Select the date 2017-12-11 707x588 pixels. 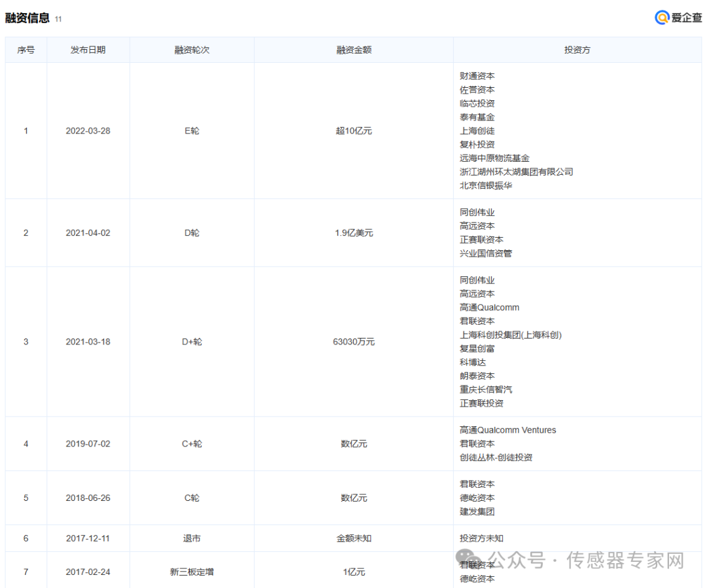(x=88, y=538)
